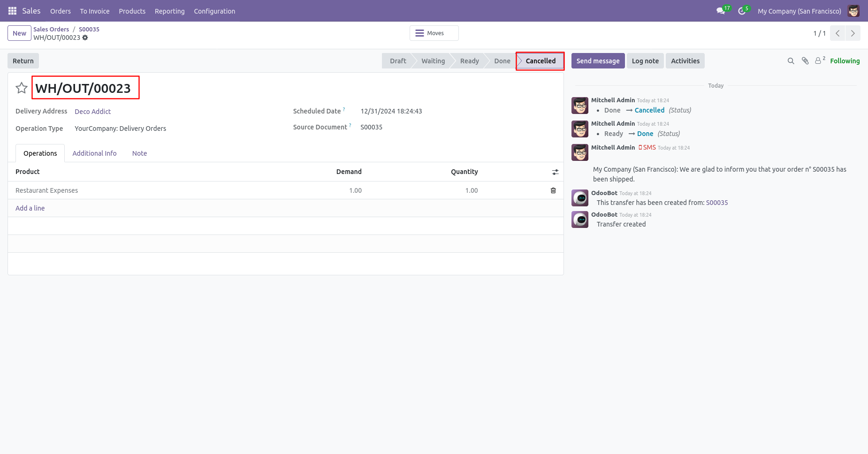This screenshot has height=454, width=868.
Task: Click the New button
Action: click(x=19, y=33)
